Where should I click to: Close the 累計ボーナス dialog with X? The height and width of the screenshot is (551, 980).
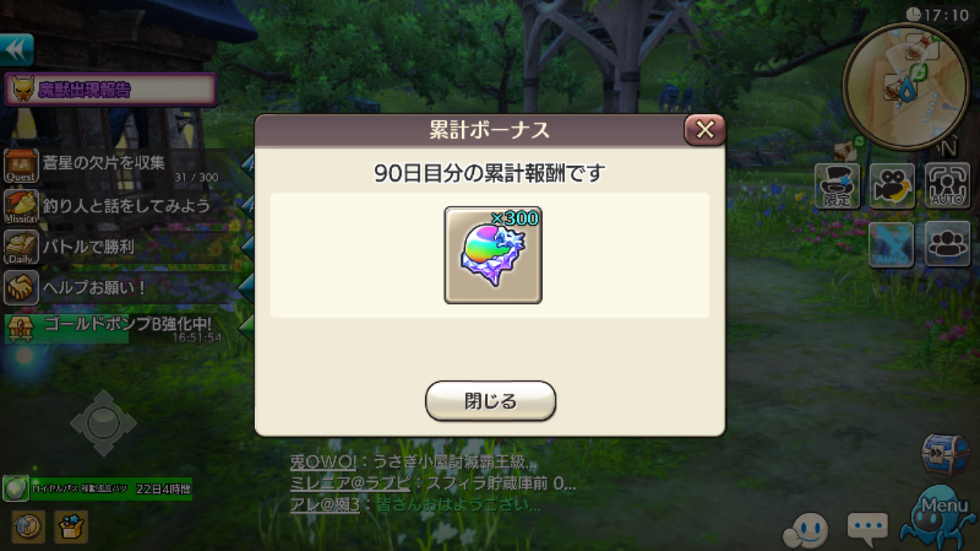[x=705, y=130]
